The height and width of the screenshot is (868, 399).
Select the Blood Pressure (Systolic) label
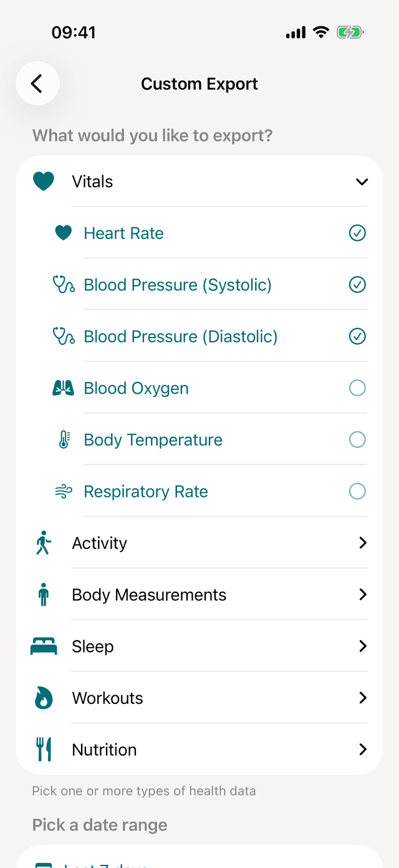(178, 285)
